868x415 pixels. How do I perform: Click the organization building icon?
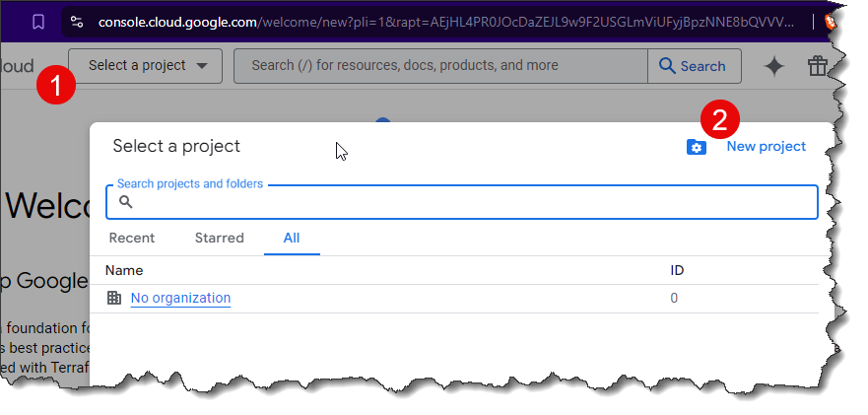tap(114, 298)
